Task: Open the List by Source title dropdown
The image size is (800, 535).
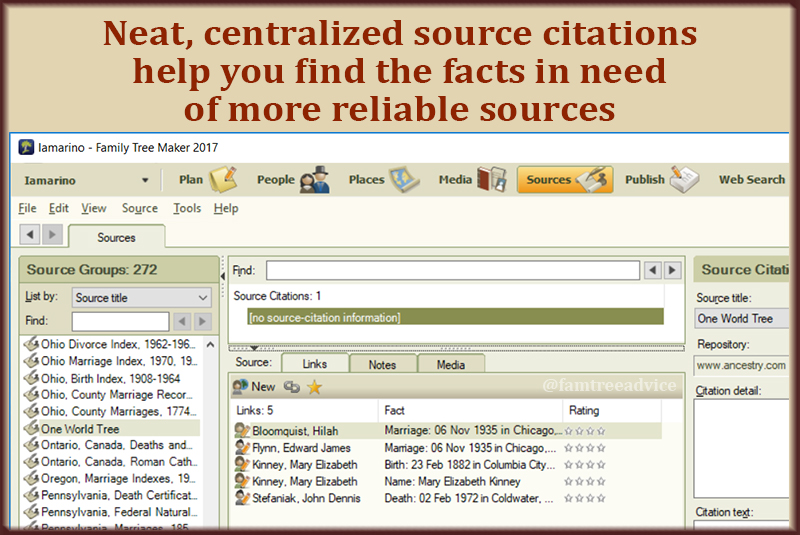Action: point(141,297)
